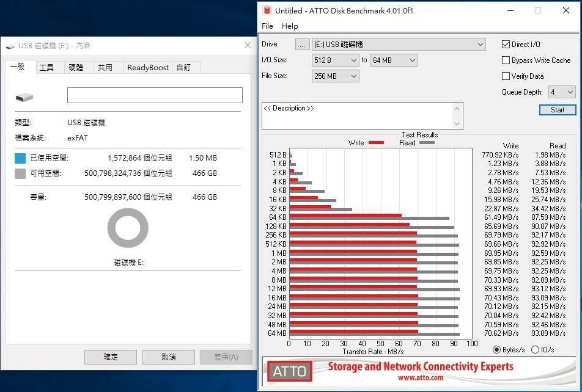582x392 pixels.
Task: Click the 1.50 MB used space value
Action: click(x=203, y=158)
